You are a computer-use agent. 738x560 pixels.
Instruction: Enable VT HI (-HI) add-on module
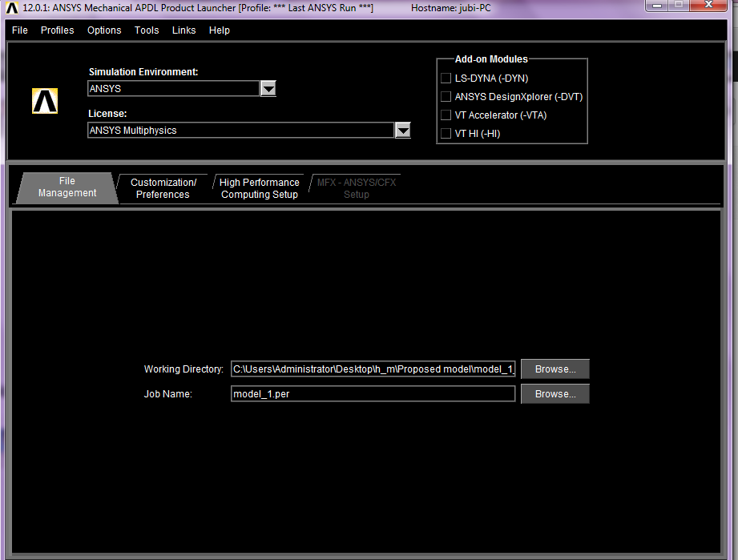click(446, 134)
